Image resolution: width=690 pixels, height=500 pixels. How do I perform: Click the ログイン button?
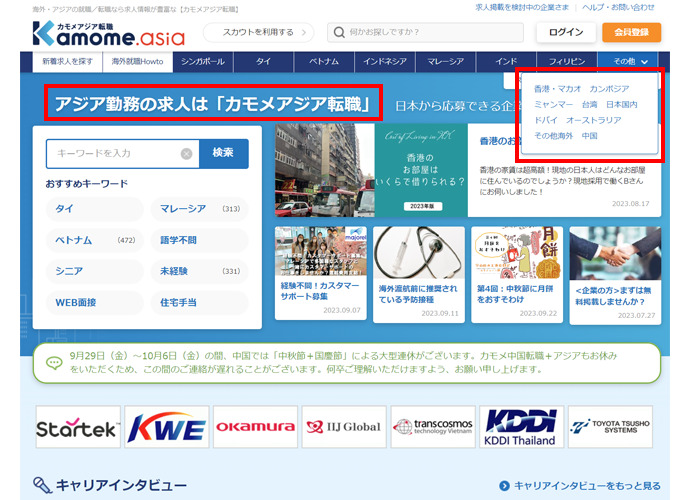[566, 32]
